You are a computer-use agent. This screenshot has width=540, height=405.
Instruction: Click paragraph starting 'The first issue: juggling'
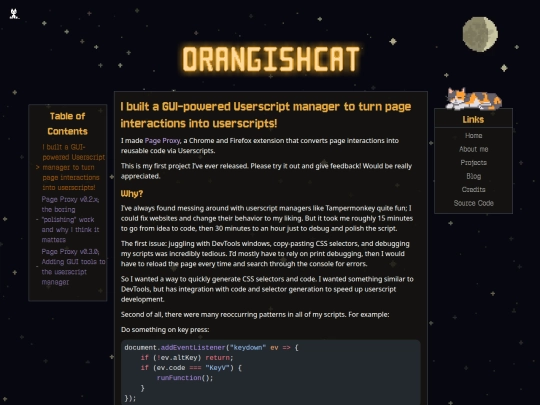coord(265,253)
